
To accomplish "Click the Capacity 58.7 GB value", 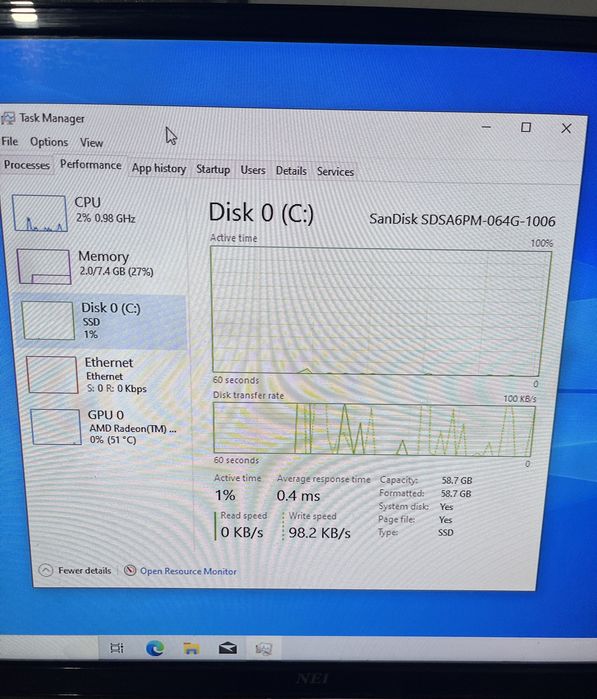I will (457, 481).
